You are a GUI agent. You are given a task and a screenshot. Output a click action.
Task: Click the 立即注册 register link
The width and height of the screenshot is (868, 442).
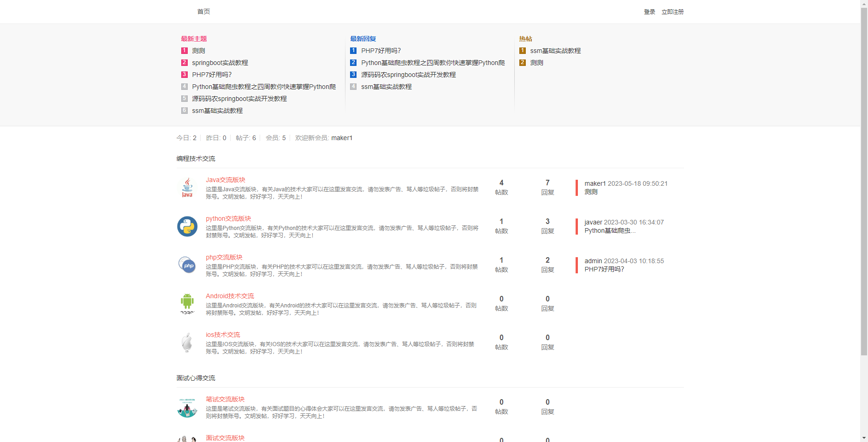(672, 12)
